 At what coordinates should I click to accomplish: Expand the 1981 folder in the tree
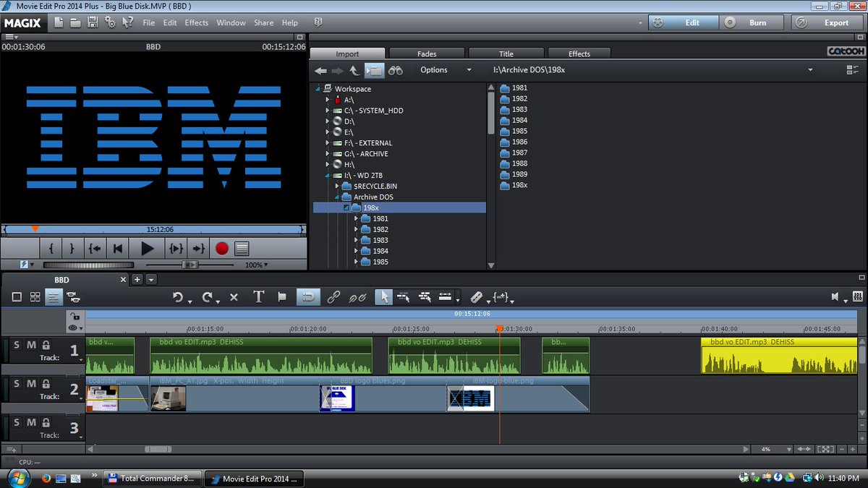tap(356, 218)
